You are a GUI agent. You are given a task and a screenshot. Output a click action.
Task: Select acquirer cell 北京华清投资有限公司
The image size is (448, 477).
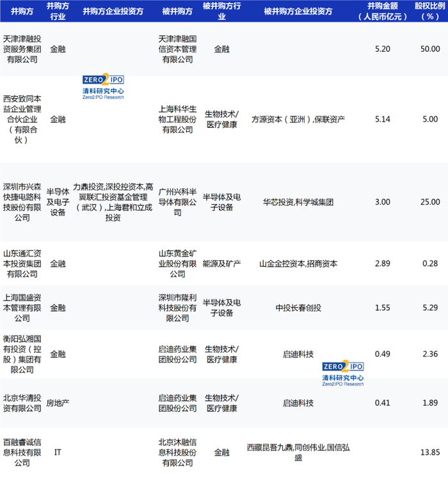click(22, 403)
